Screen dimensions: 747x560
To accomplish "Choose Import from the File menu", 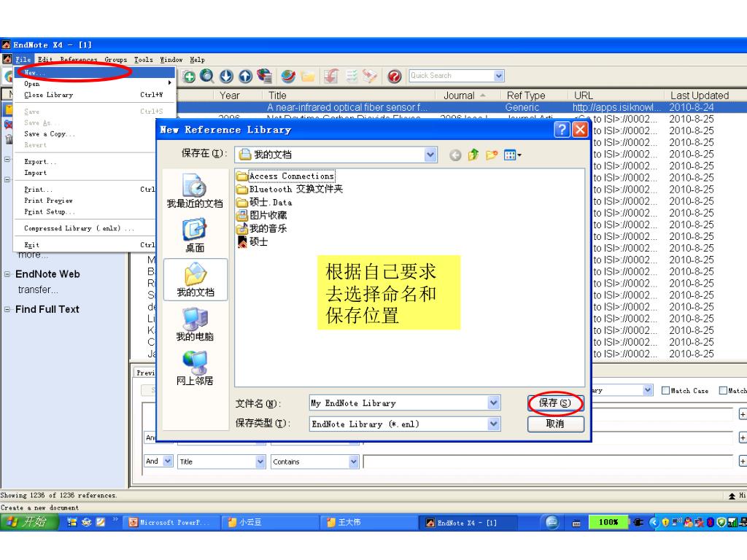I will pyautogui.click(x=86, y=173).
